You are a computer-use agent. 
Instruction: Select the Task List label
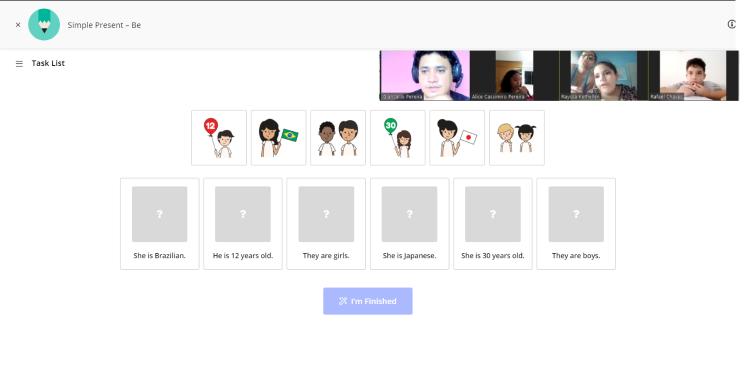[48, 63]
